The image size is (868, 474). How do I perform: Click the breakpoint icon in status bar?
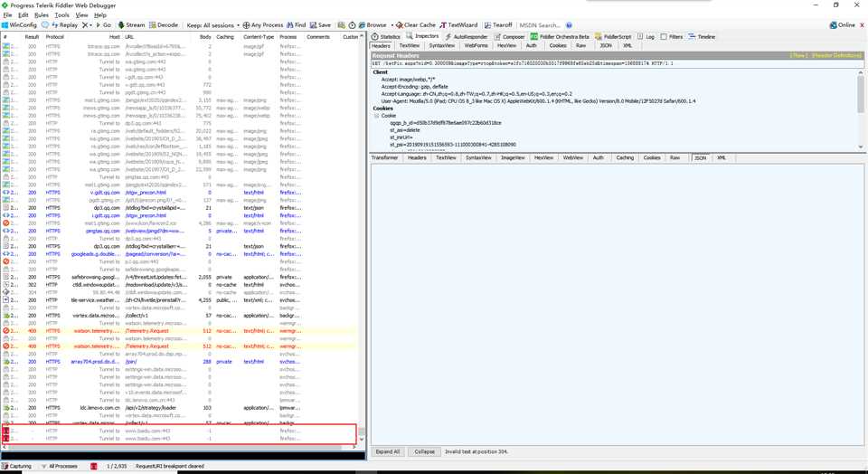pyautogui.click(x=93, y=466)
